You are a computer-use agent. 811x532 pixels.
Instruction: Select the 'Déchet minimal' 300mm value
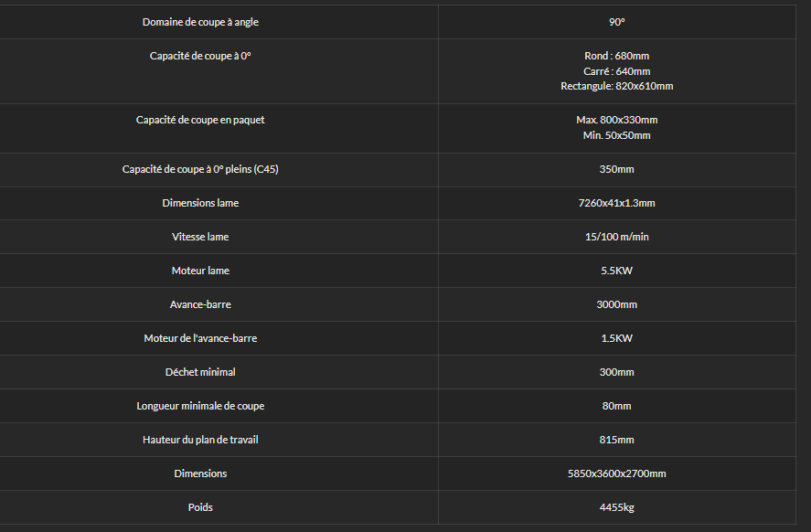click(x=616, y=372)
